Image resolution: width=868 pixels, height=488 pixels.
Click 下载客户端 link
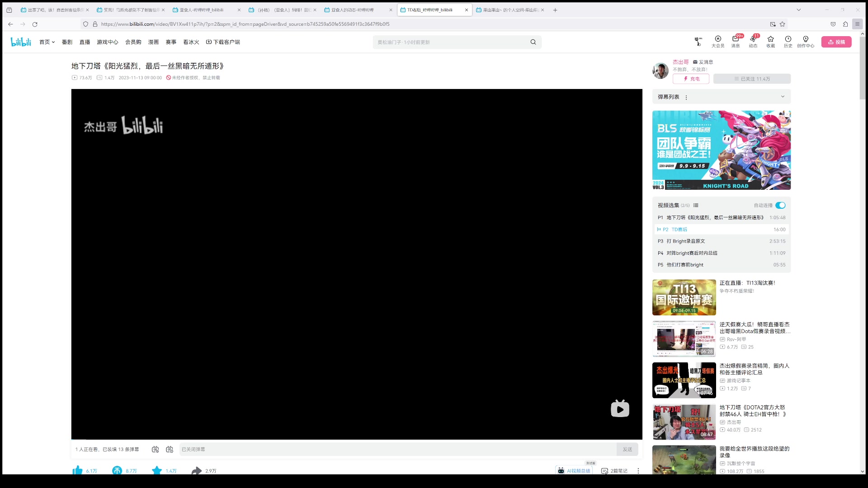[x=223, y=42]
